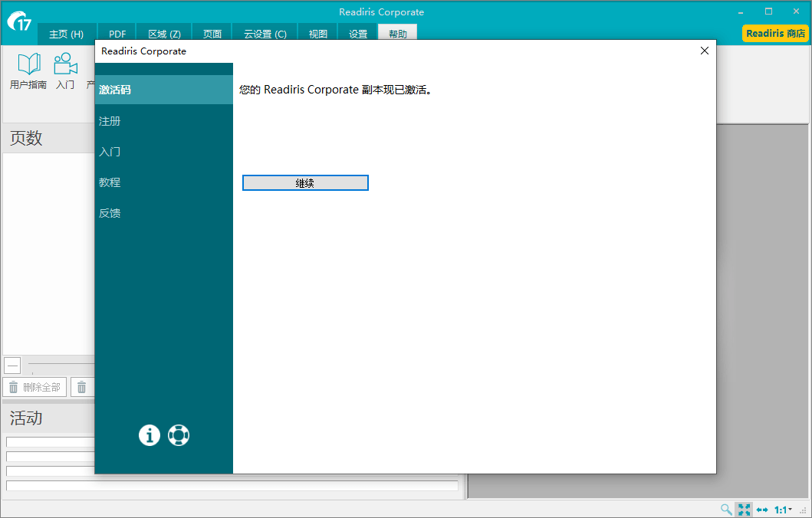Select the fit-to-page arrows icon
Screen dimensions: 812x518
tap(744, 510)
